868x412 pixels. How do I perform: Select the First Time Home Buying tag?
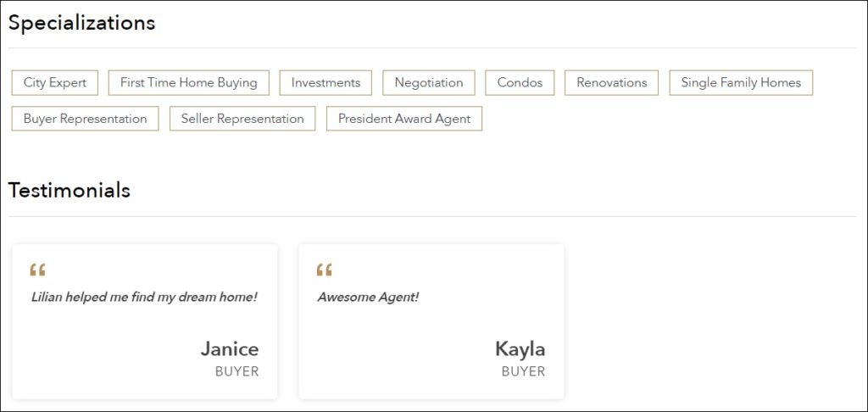coord(188,82)
